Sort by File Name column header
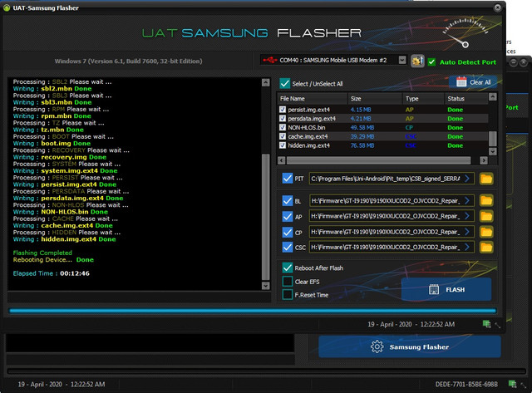 click(x=313, y=99)
